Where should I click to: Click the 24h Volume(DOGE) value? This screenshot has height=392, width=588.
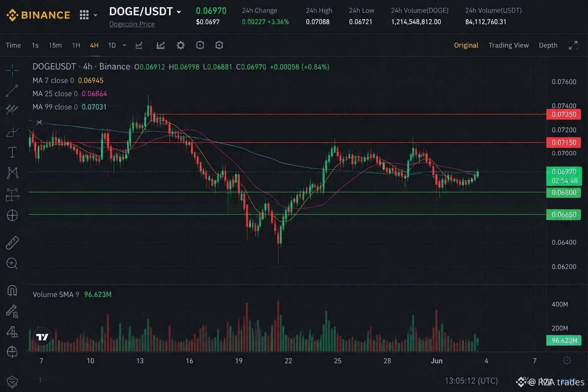[416, 22]
